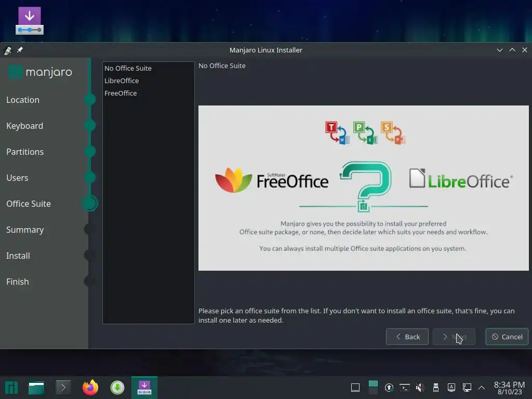Open the clock showing 8:34 PM
The height and width of the screenshot is (399, 532).
point(509,388)
